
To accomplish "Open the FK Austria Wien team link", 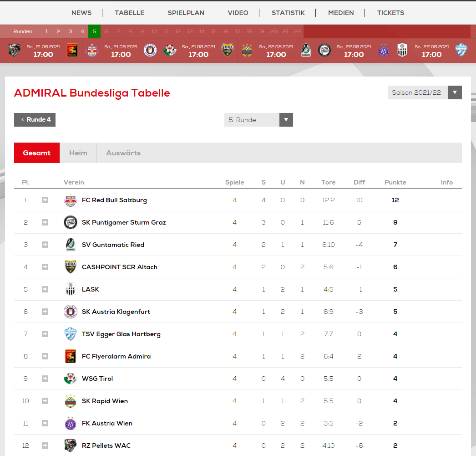I will (107, 424).
